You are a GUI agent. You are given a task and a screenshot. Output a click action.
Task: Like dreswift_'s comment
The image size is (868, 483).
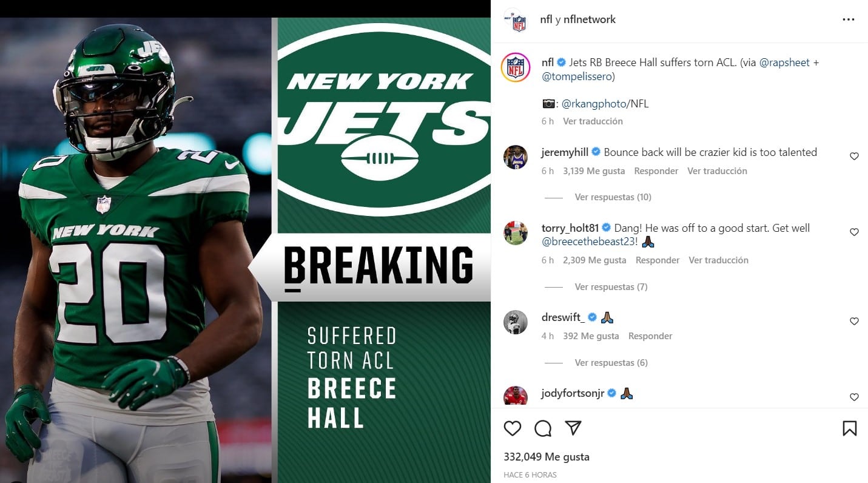point(854,321)
